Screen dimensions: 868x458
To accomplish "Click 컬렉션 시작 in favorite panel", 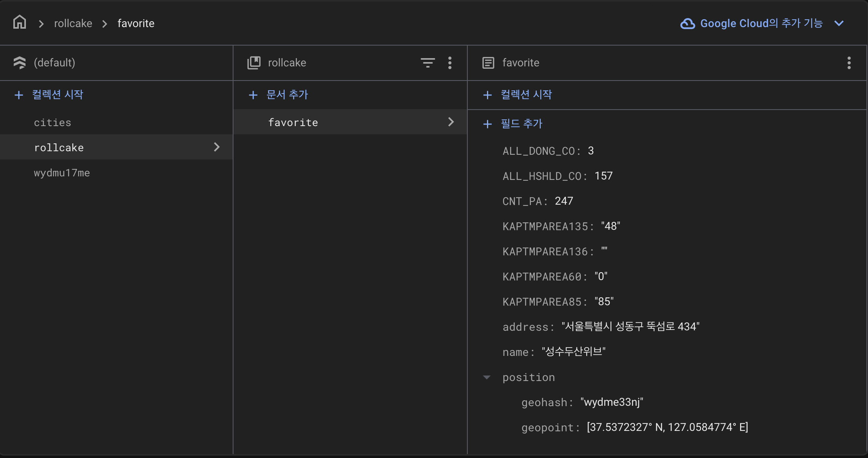I will pyautogui.click(x=526, y=95).
